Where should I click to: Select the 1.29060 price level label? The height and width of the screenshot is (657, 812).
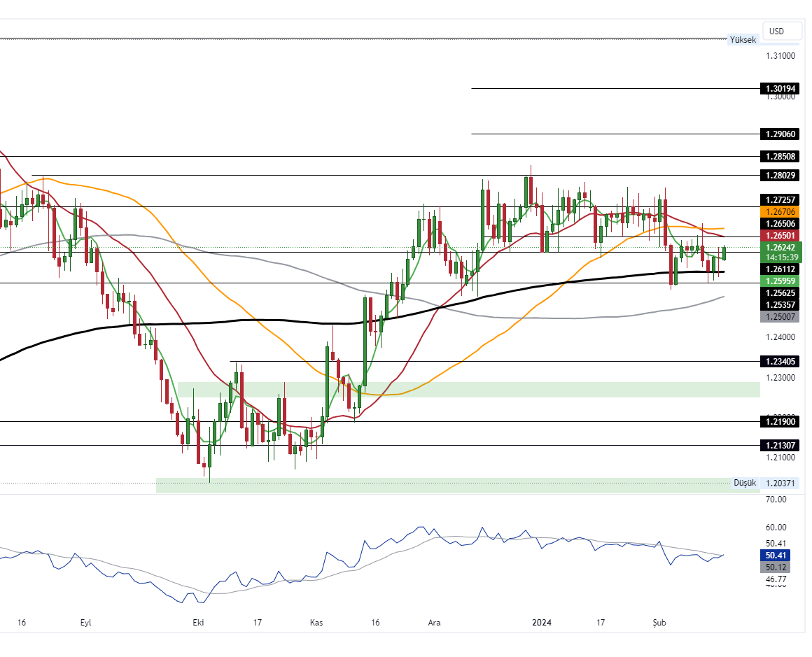(x=780, y=134)
